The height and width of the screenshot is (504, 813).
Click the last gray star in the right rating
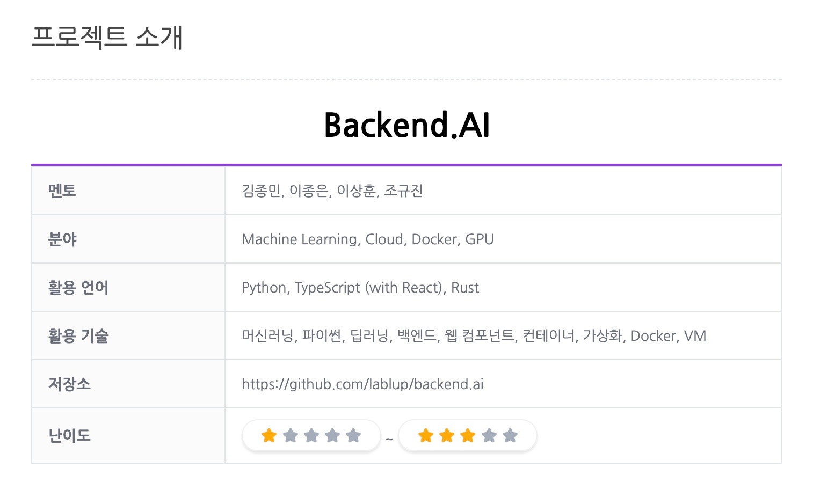coord(510,435)
